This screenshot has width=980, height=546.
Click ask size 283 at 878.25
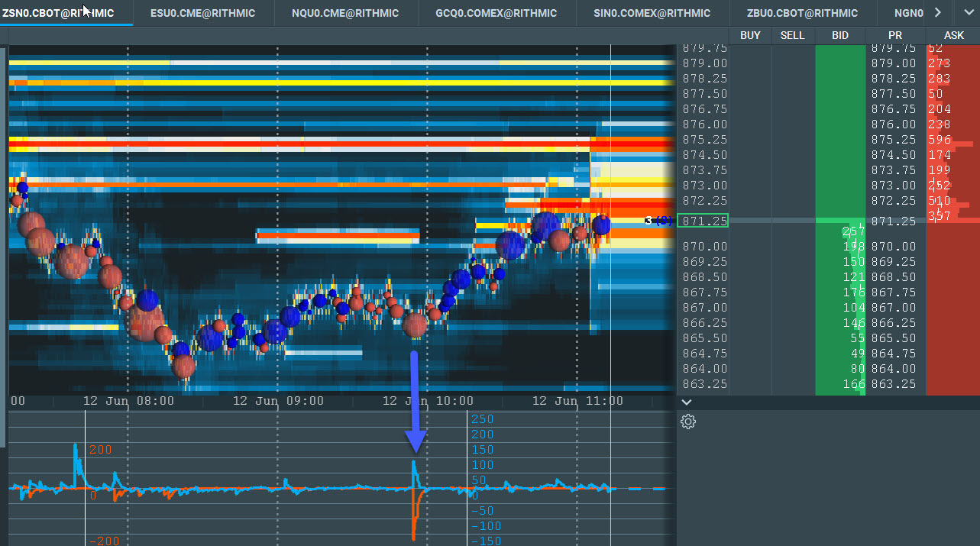940,79
